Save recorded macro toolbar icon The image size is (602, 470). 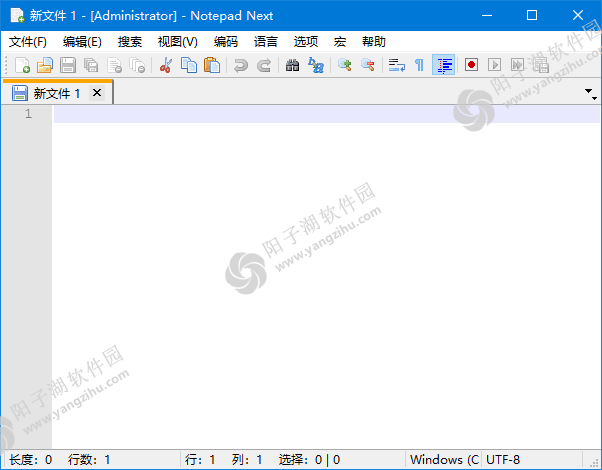(x=540, y=65)
